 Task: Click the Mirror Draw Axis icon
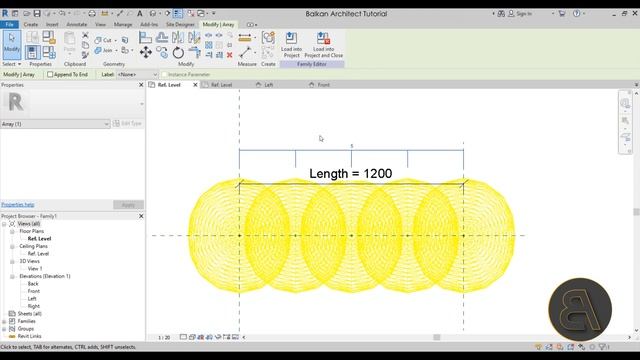(194, 38)
